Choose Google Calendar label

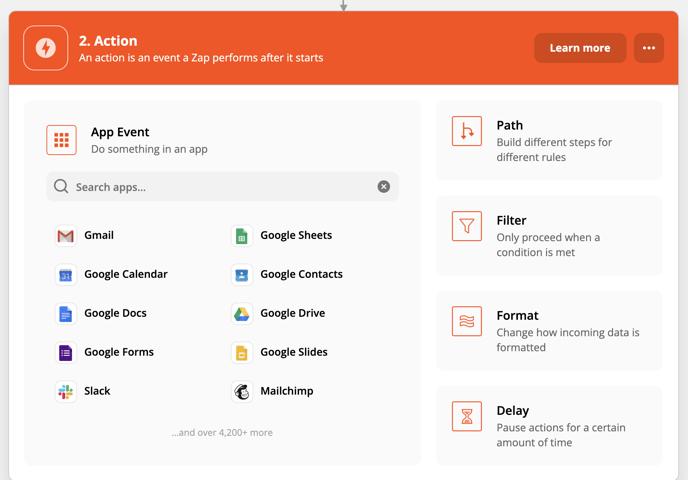(126, 274)
